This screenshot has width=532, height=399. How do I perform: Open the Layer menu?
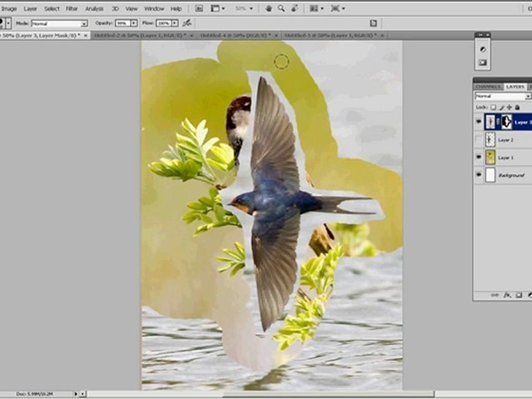coord(30,8)
